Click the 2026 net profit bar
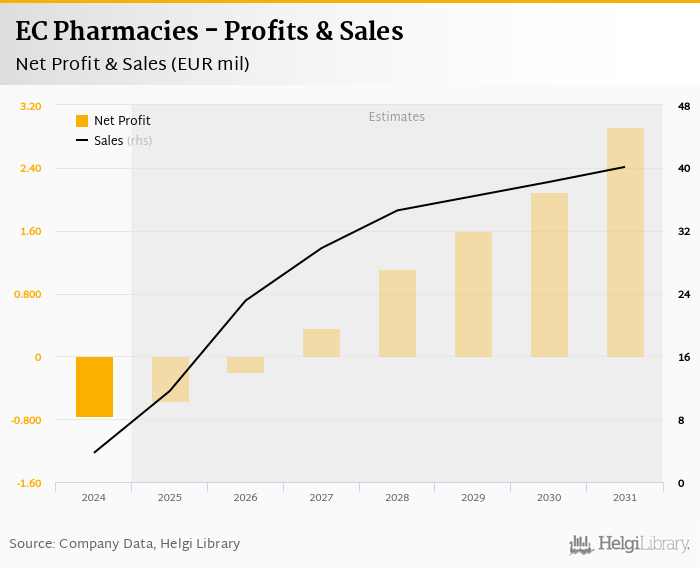This screenshot has width=700, height=568. coord(246,365)
